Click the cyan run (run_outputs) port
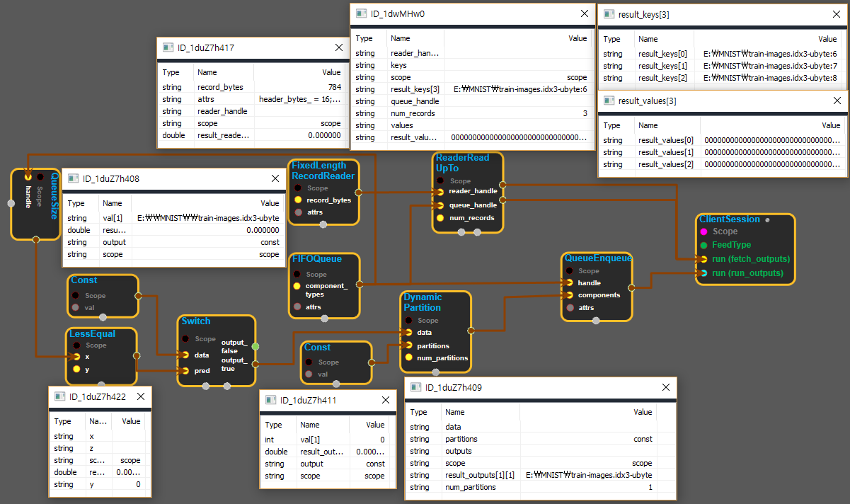Viewport: 850px width, 504px height. [703, 273]
